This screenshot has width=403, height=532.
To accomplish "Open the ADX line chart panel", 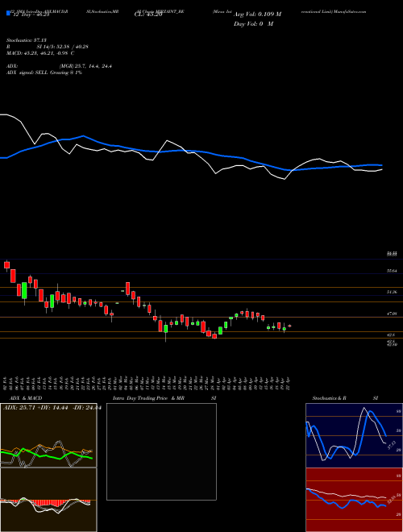I will [x=48, y=435].
